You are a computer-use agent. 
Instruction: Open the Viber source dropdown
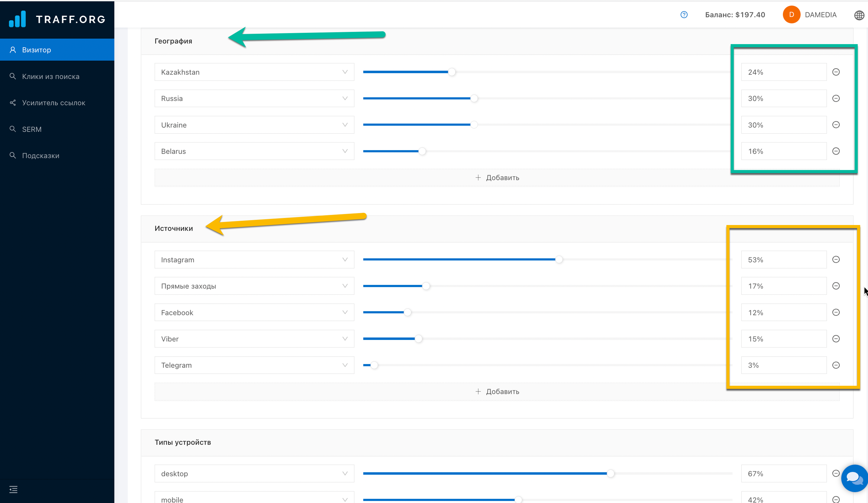(x=254, y=339)
